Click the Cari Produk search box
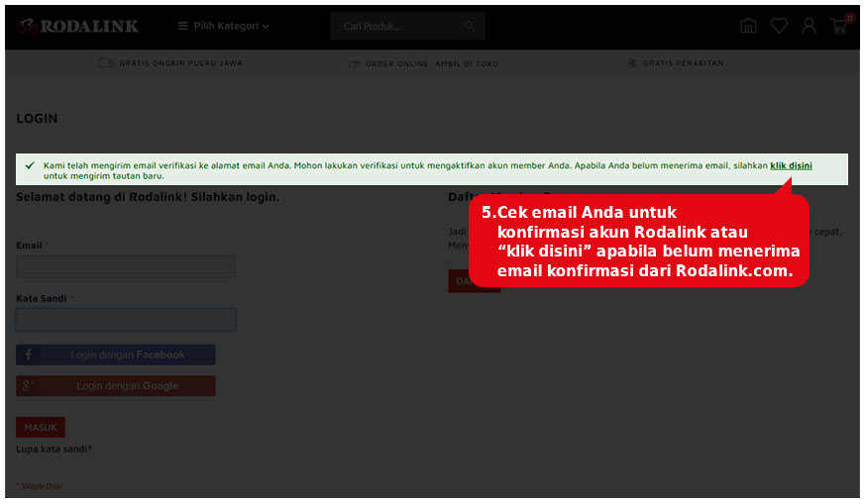Viewport: 865px width, 504px height. 396,26
